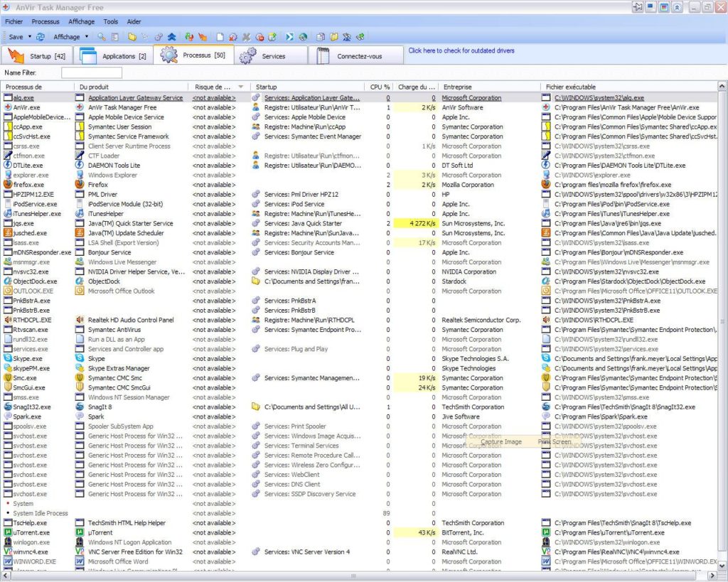Click the red stop-circle toolbar icon
This screenshot has height=582, width=728.
click(260, 37)
